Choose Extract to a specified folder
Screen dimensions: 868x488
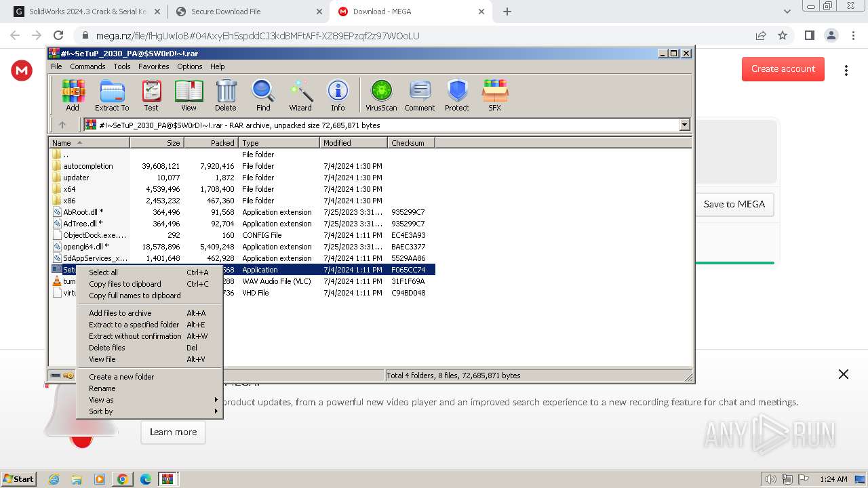150,325
